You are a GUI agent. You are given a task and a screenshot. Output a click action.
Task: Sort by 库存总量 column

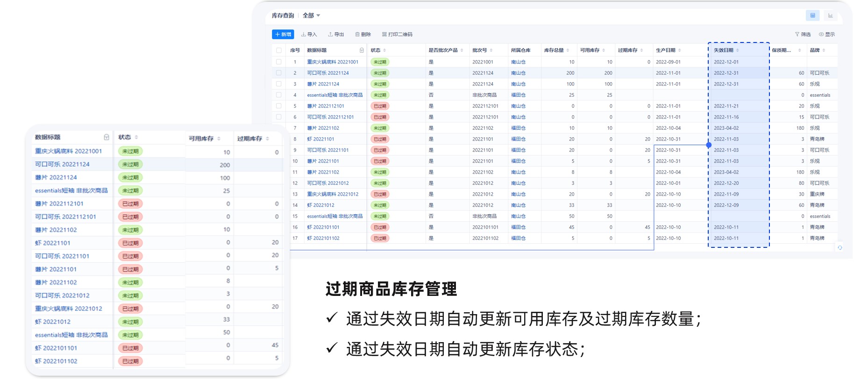tap(568, 50)
